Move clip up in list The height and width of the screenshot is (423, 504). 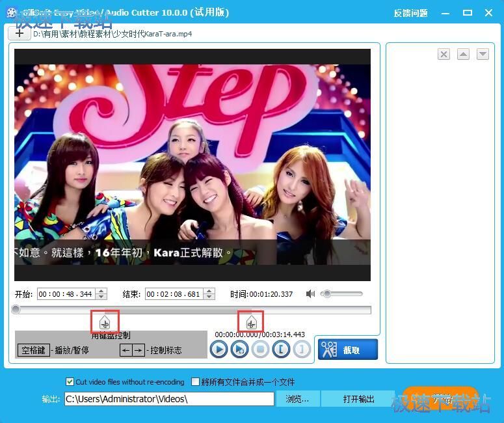pos(463,54)
